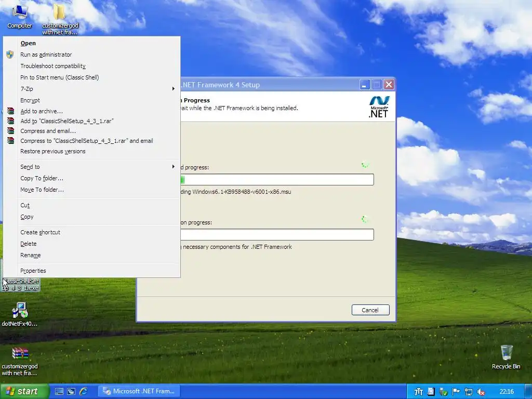The height and width of the screenshot is (399, 532).
Task: Click the 22:16 taskbar clock
Action: coord(507,392)
